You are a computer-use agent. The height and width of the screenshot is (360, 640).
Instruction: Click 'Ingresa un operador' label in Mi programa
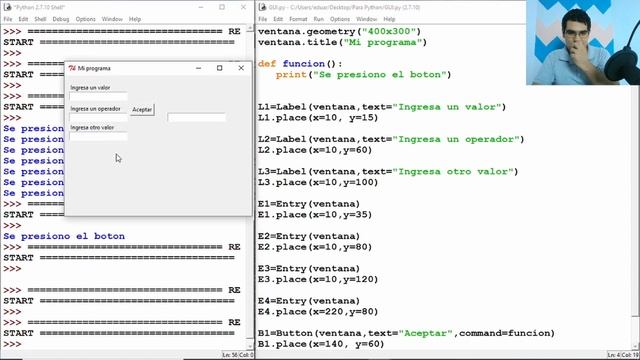coord(96,109)
